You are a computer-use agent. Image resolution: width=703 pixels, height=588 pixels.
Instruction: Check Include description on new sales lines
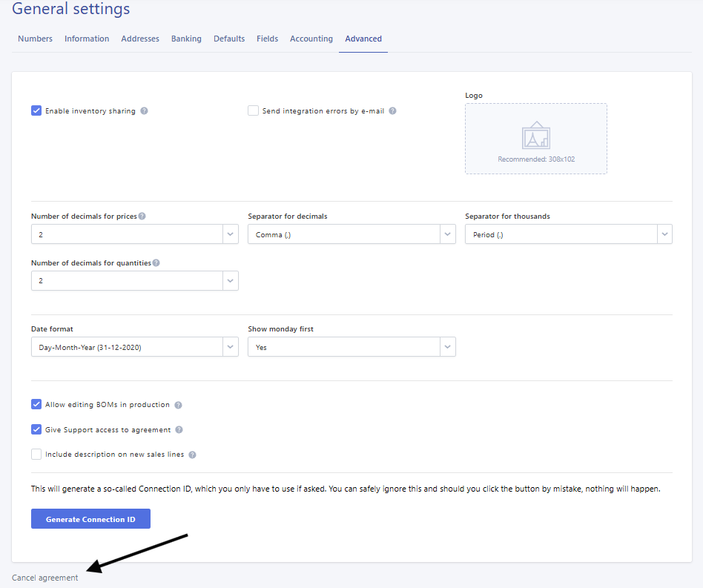click(x=36, y=455)
